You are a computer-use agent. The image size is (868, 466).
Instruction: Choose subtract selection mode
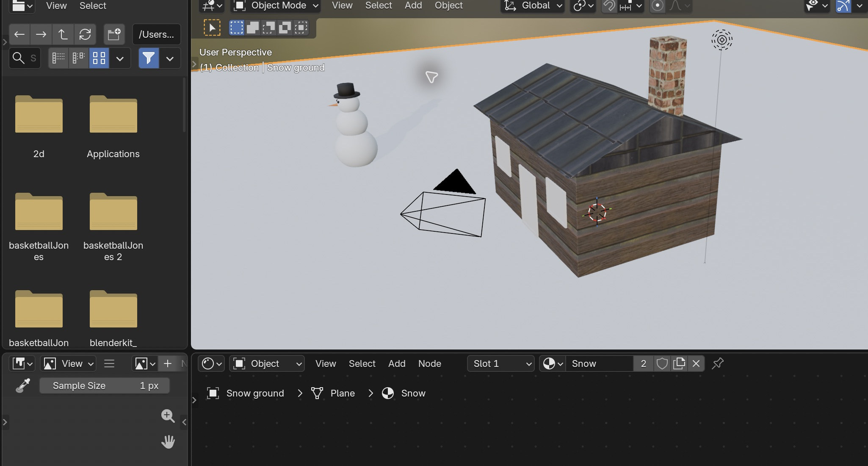[x=269, y=28]
